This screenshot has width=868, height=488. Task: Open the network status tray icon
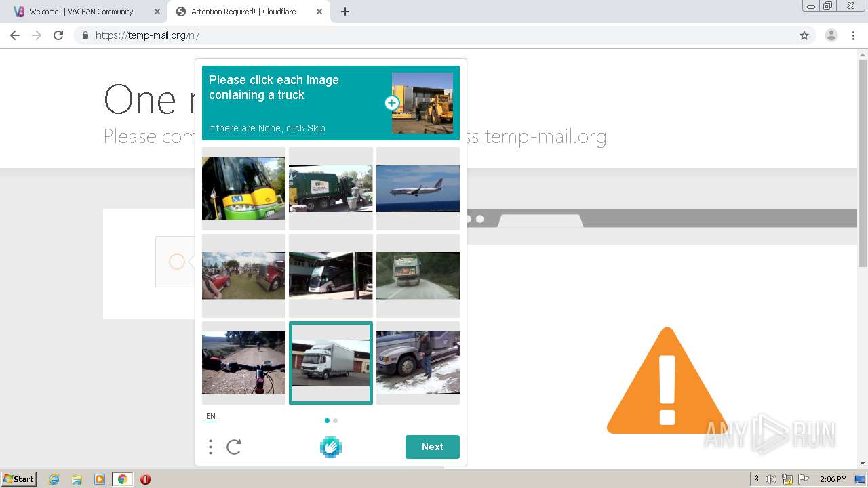(787, 479)
